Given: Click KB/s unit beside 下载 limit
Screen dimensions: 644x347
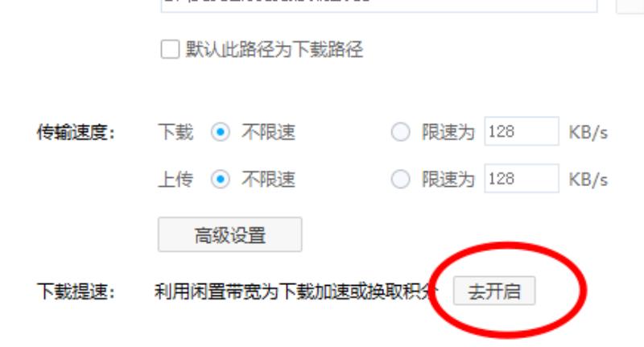Looking at the screenshot, I should 588,132.
